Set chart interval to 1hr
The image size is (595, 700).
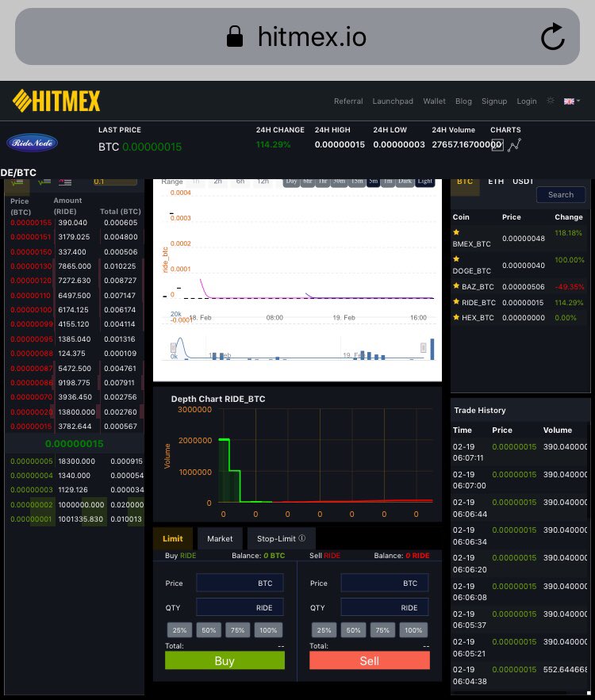click(323, 182)
